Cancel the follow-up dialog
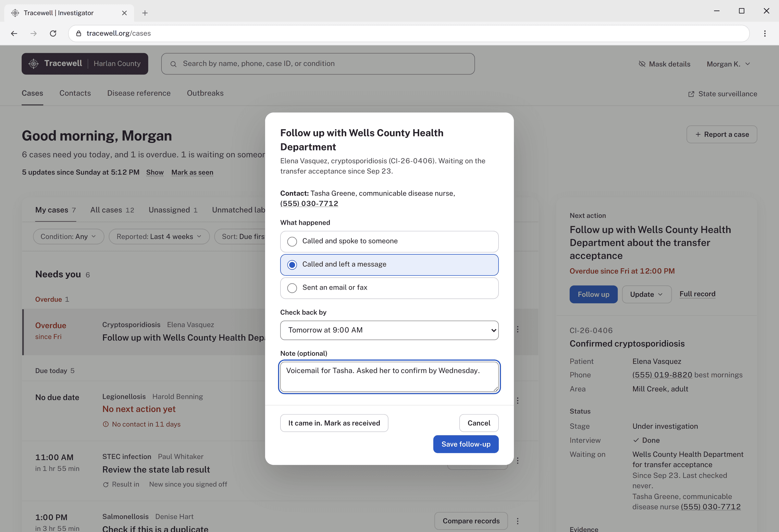This screenshot has height=532, width=779. [x=479, y=423]
